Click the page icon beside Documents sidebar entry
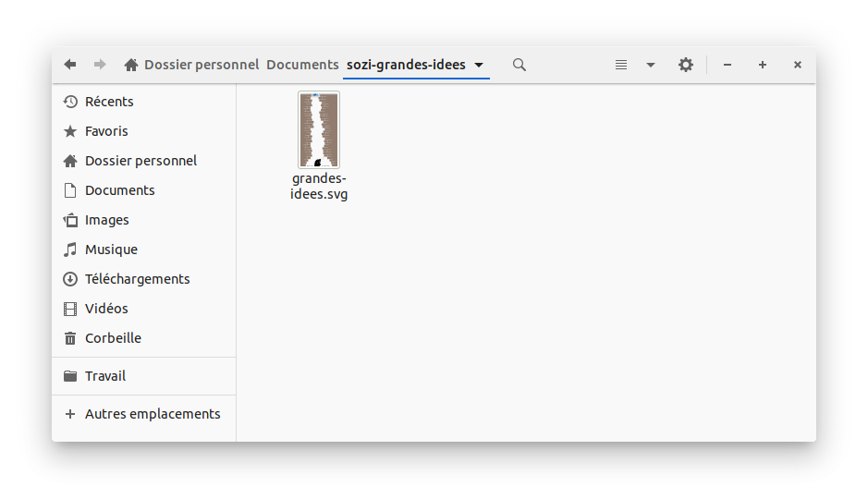Image resolution: width=868 pixels, height=499 pixels. click(x=70, y=190)
